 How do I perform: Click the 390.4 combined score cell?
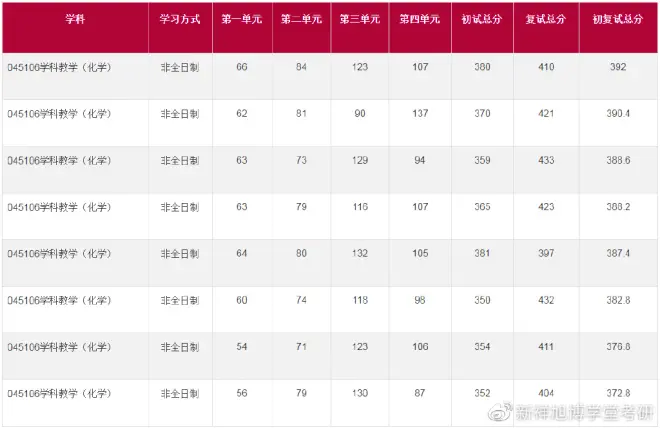617,113
